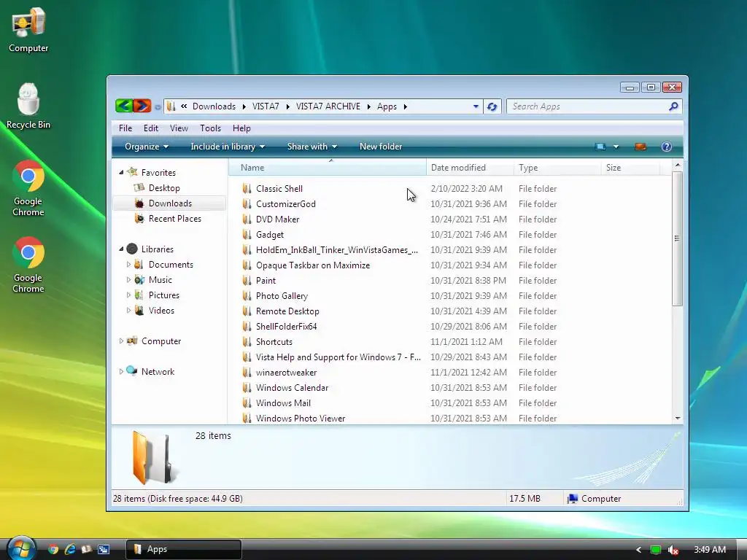The height and width of the screenshot is (560, 747).
Task: Launch Internet Explorer from the taskbar
Action: pyautogui.click(x=70, y=549)
